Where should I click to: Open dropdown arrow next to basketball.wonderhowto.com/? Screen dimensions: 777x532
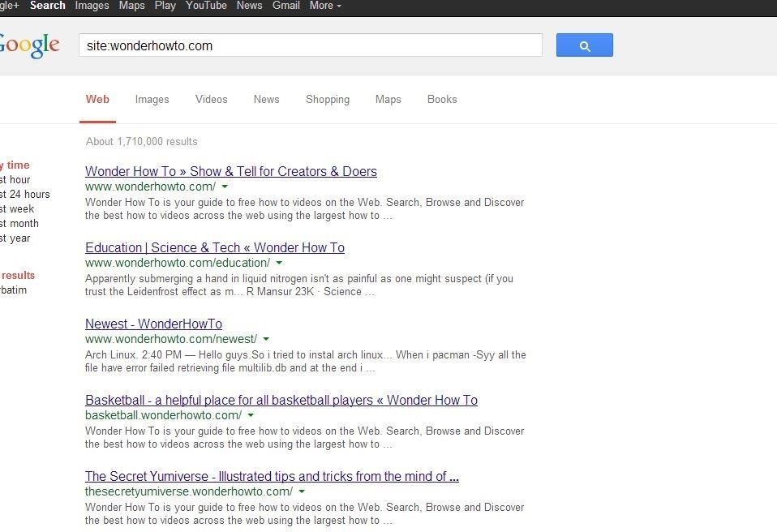(251, 415)
